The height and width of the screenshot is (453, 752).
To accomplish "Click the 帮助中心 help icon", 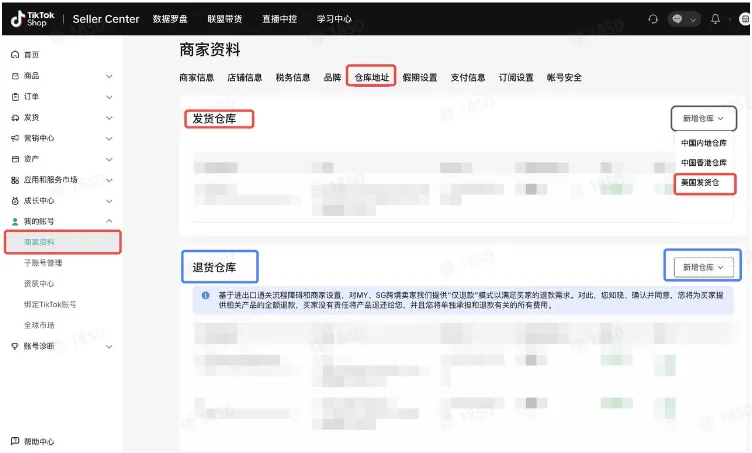I will (x=15, y=441).
